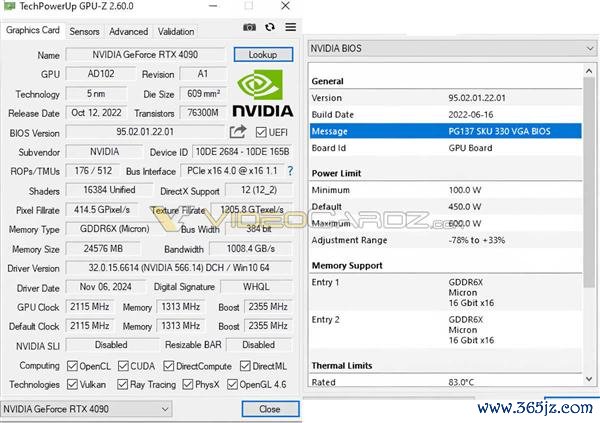Switch to the Advanced tab
This screenshot has height=423, width=600.
coord(129,31)
